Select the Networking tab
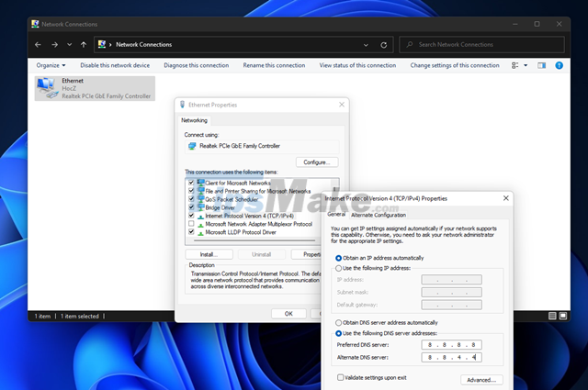 tap(194, 120)
